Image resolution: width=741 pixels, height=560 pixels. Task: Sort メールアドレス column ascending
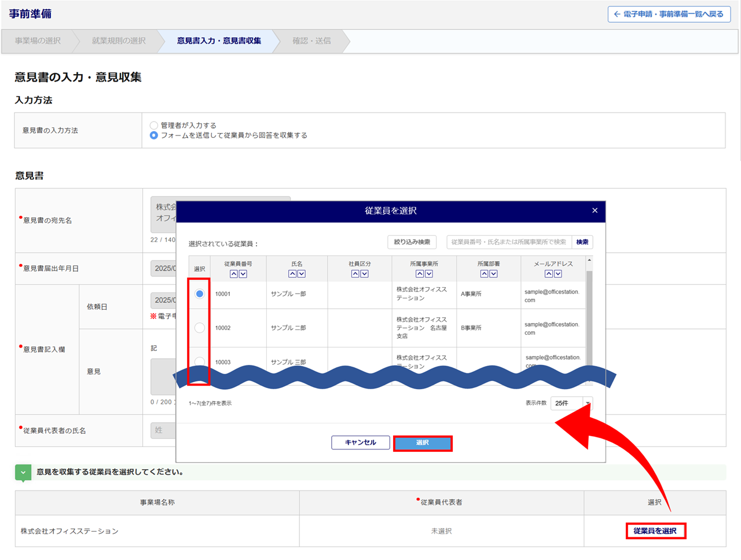coord(549,274)
